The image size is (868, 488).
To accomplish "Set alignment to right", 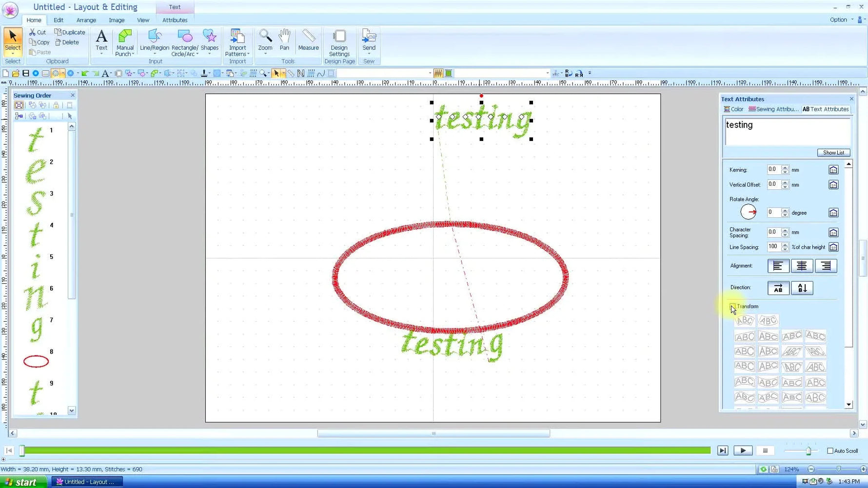I will [x=826, y=266].
